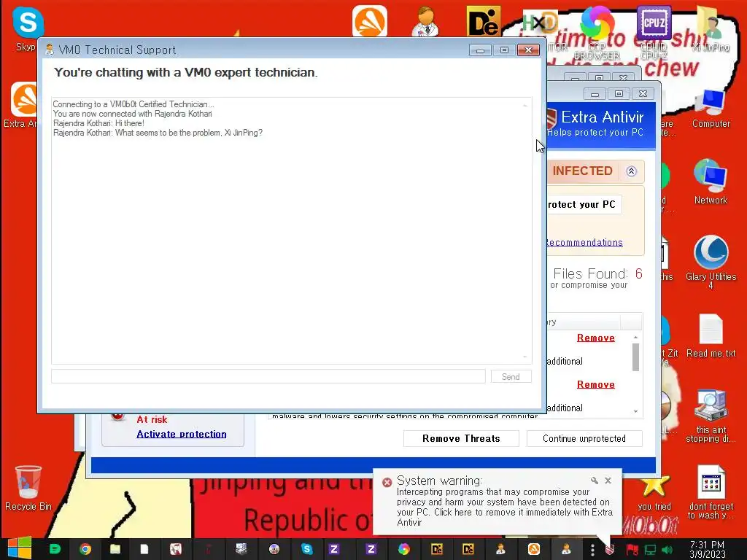The height and width of the screenshot is (560, 747).
Task: Click the Send button in chat
Action: point(511,377)
